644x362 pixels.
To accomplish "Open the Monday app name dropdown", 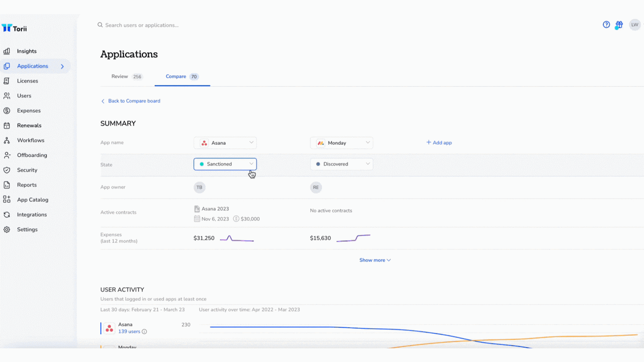I will [341, 143].
